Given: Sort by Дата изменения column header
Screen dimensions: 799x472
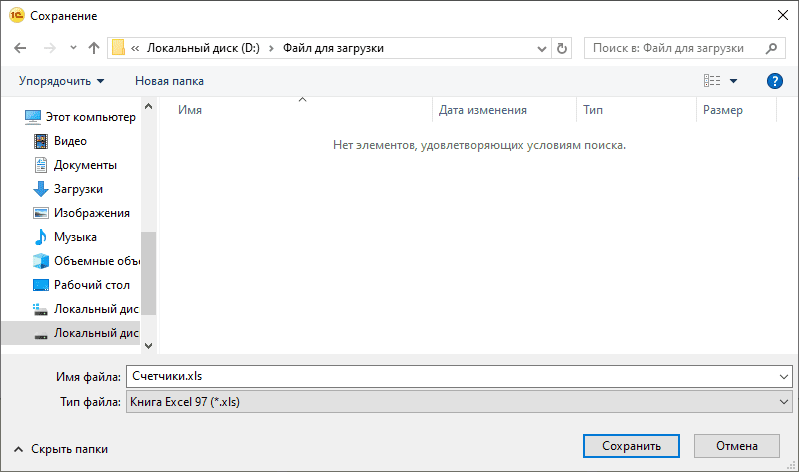Looking at the screenshot, I should (x=483, y=110).
